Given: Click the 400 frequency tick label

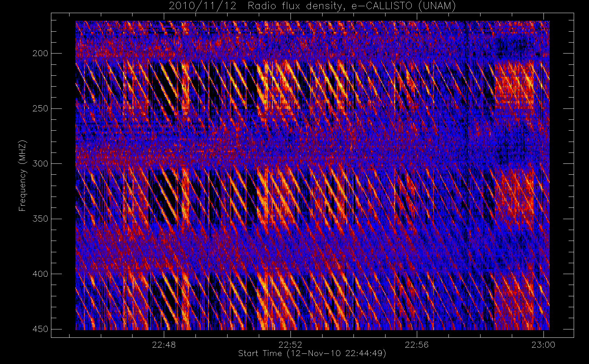Looking at the screenshot, I should [40, 274].
